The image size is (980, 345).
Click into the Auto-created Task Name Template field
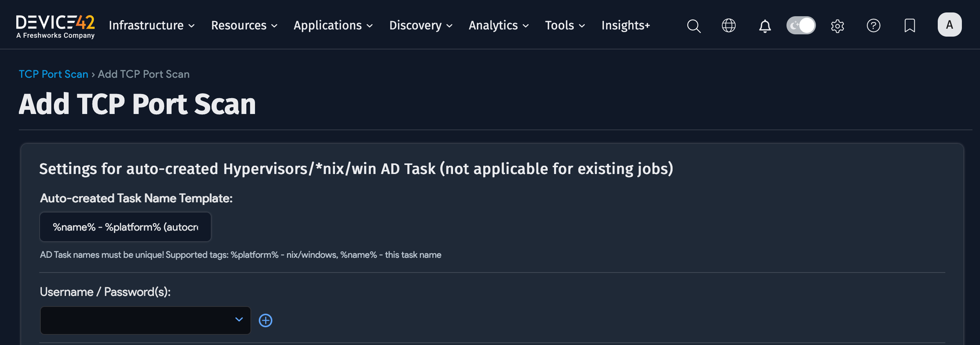[x=125, y=226]
